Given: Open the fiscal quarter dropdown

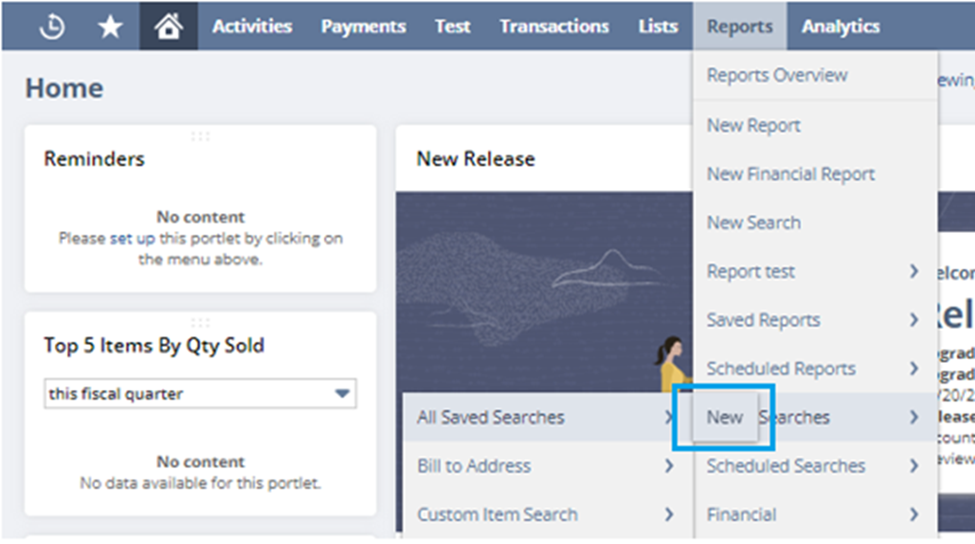Looking at the screenshot, I should coord(200,394).
